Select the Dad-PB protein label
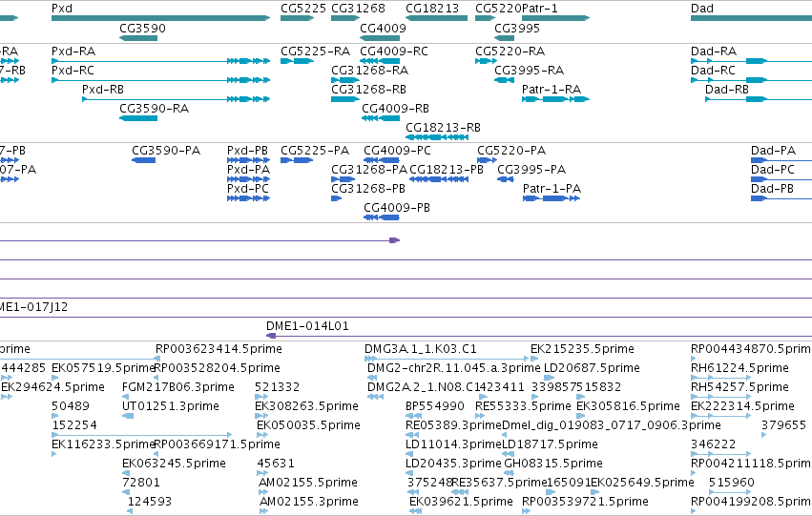 (772, 189)
